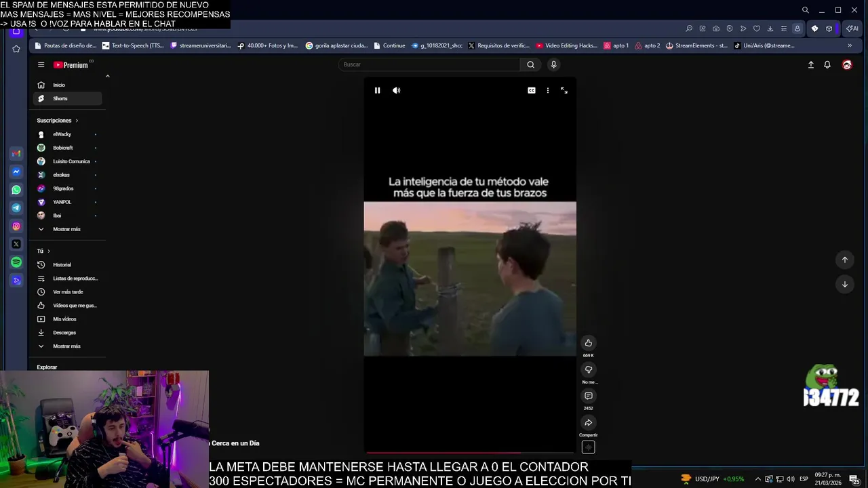
Task: Open YouTube notifications bell
Action: (827, 64)
